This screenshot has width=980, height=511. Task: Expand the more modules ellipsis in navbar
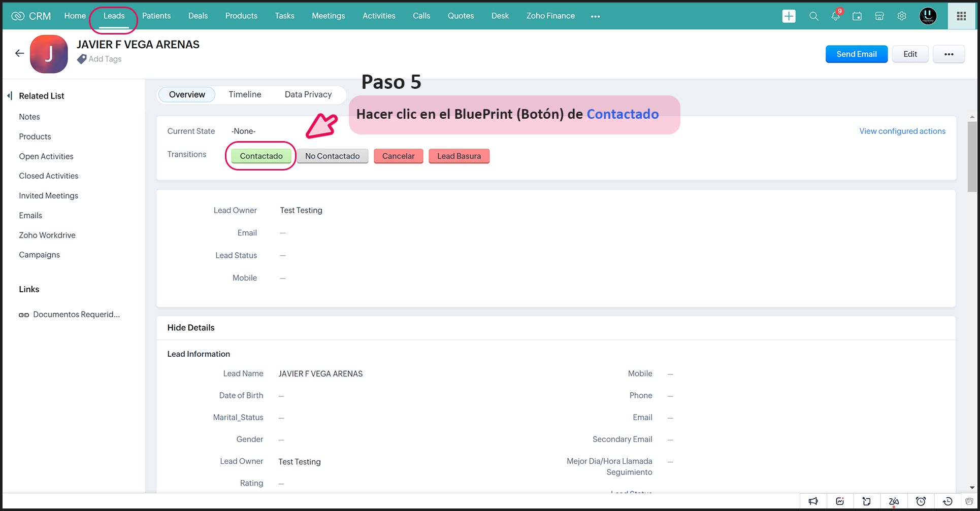595,16
